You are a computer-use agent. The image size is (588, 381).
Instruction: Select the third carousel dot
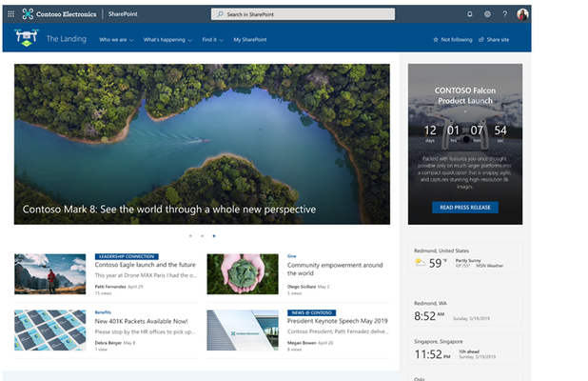(214, 236)
